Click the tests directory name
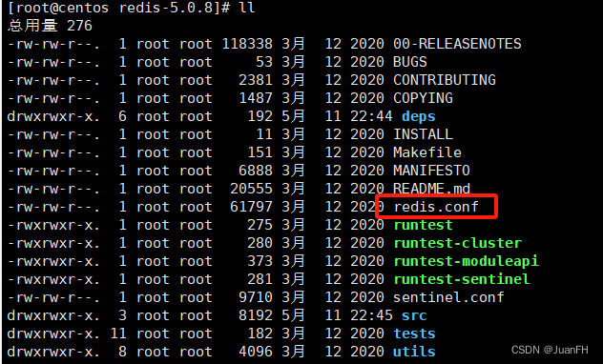 pos(414,334)
